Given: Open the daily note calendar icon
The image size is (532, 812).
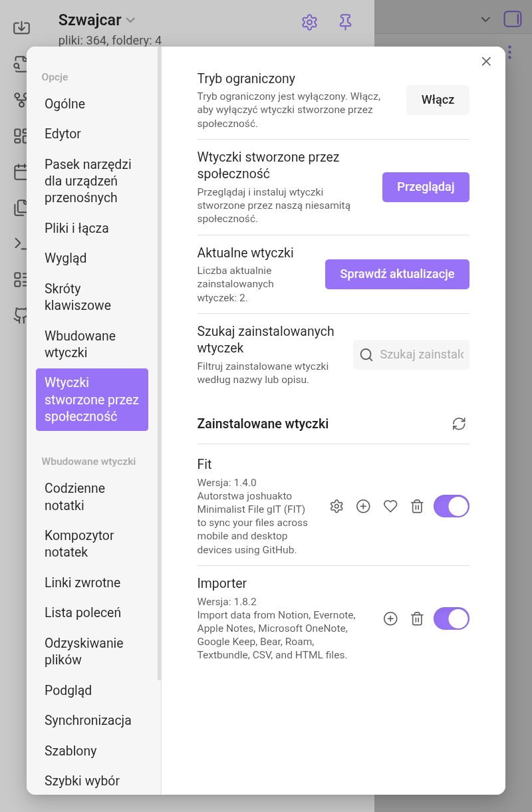Looking at the screenshot, I should pos(21,172).
